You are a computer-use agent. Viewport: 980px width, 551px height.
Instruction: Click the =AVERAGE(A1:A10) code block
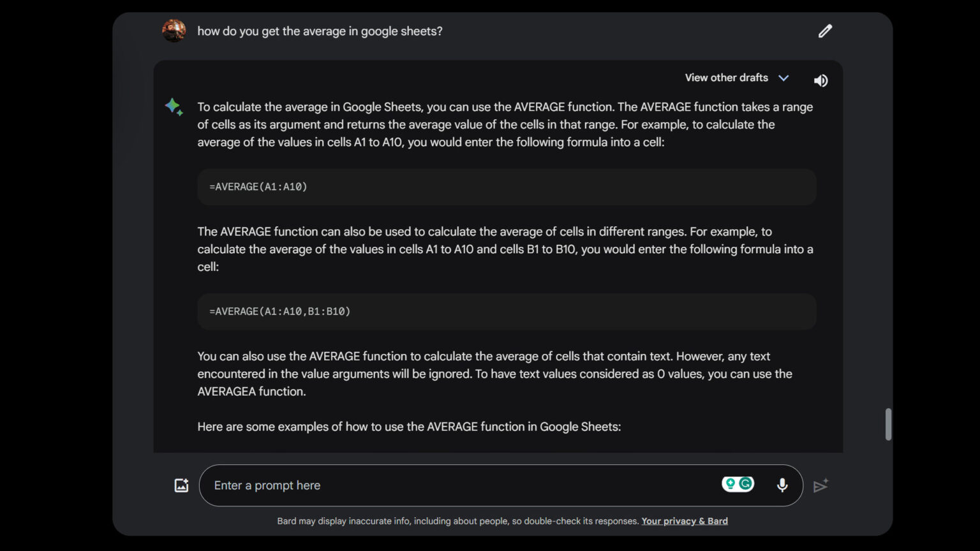pos(507,187)
